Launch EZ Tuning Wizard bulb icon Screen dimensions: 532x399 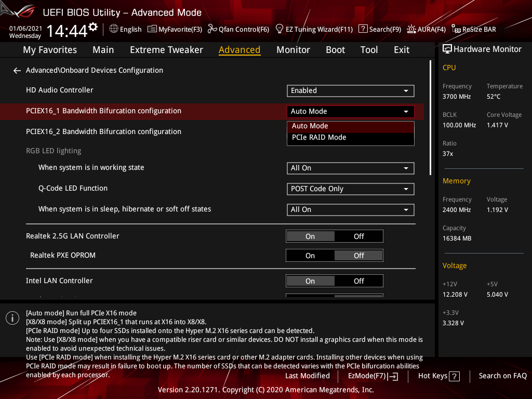pyautogui.click(x=279, y=29)
